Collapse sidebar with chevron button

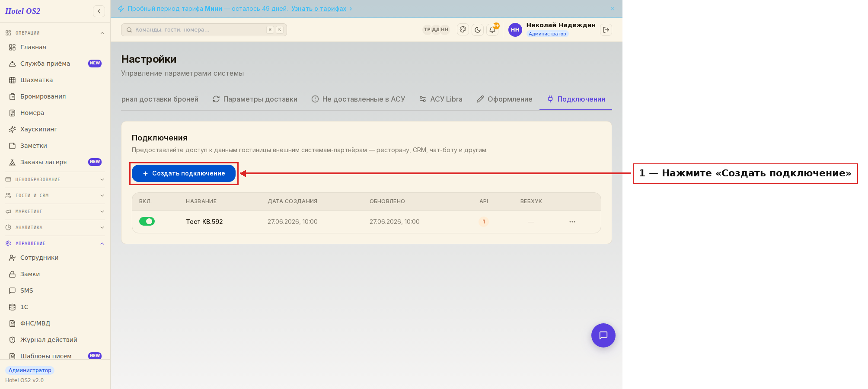point(99,11)
